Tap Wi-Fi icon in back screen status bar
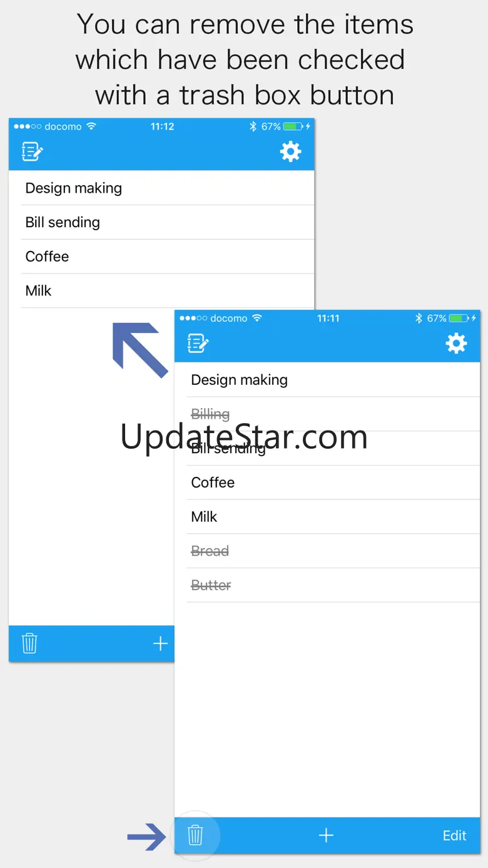 [91, 126]
